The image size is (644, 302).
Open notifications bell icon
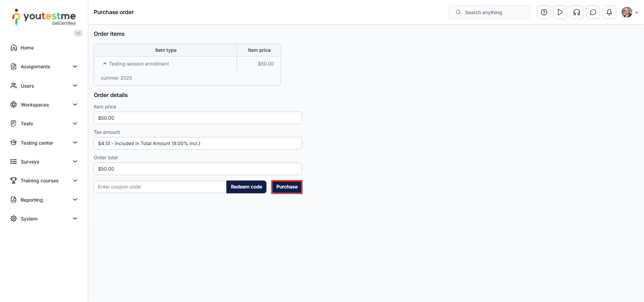(x=609, y=12)
